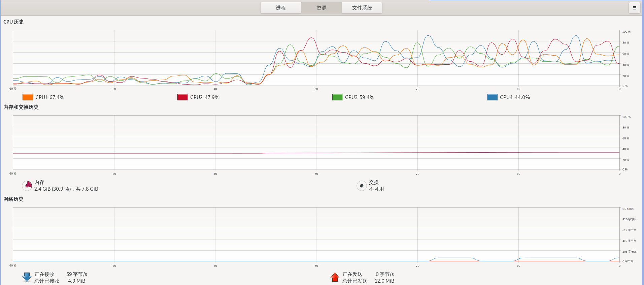Click the 不可用 swap status text
Viewport: 644px width, 285px height.
coord(376,189)
